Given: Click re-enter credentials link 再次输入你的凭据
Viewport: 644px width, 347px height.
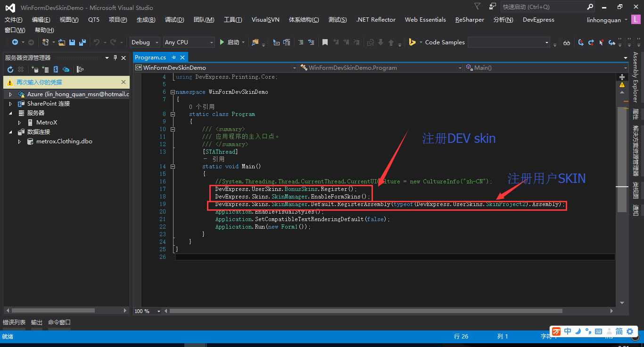Looking at the screenshot, I should [39, 82].
